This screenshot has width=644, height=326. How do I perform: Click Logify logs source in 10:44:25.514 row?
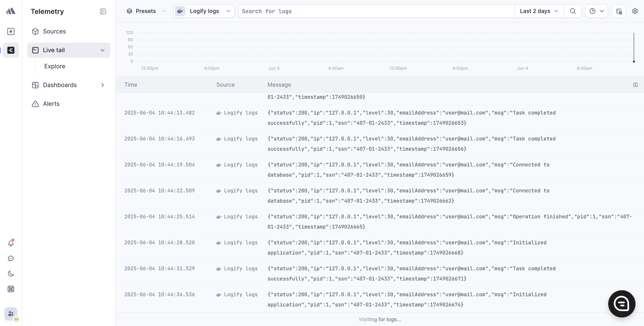[237, 217]
